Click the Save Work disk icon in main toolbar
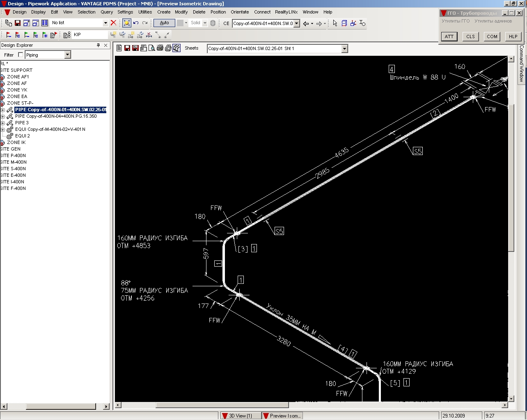527x420 pixels. [18, 23]
